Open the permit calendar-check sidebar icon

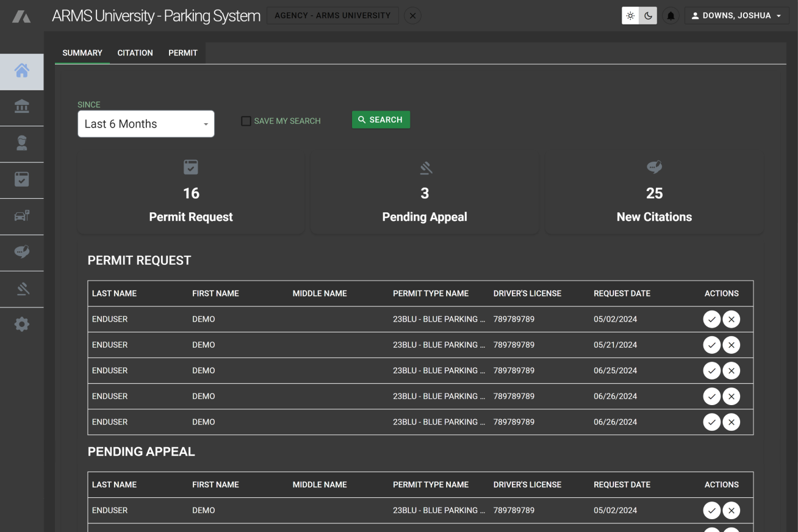click(22, 179)
